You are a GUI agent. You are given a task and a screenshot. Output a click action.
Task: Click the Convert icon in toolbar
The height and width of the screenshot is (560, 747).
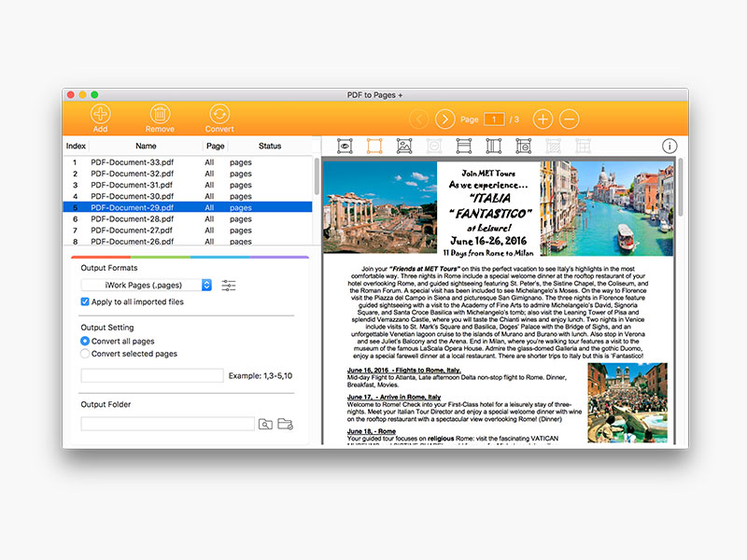219,114
